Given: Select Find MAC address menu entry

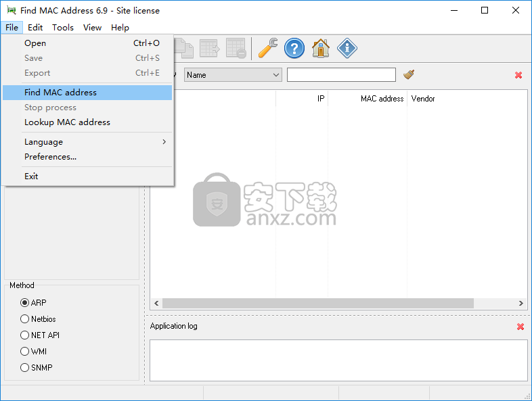Looking at the screenshot, I should [87, 92].
